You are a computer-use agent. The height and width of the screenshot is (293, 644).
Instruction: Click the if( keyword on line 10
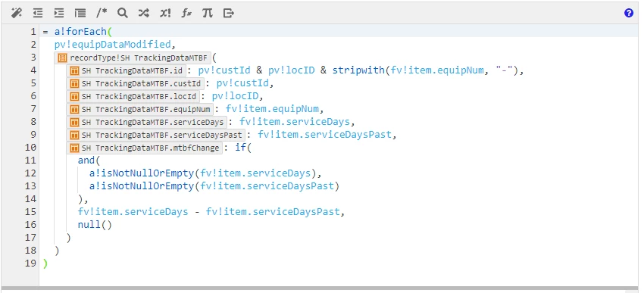[242, 148]
